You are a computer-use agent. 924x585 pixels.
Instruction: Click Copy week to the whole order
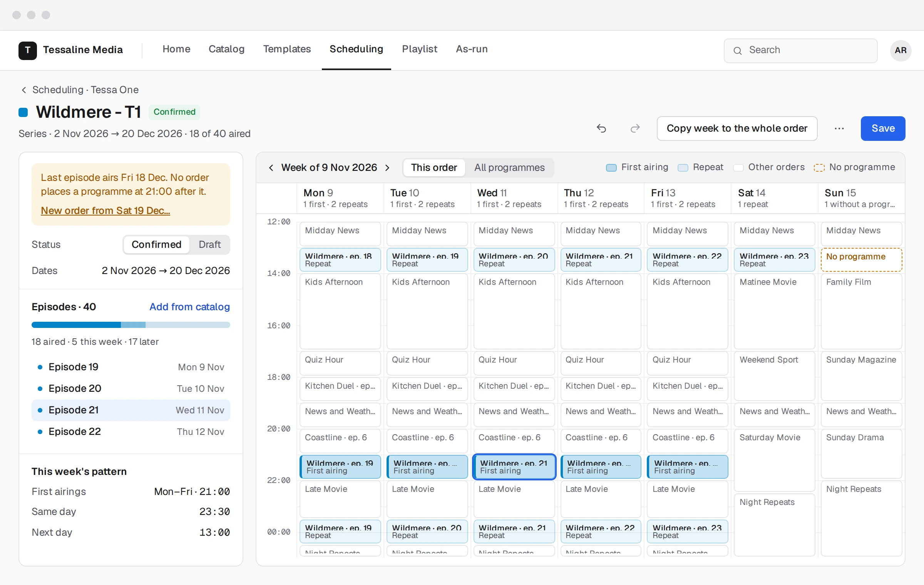pos(737,128)
